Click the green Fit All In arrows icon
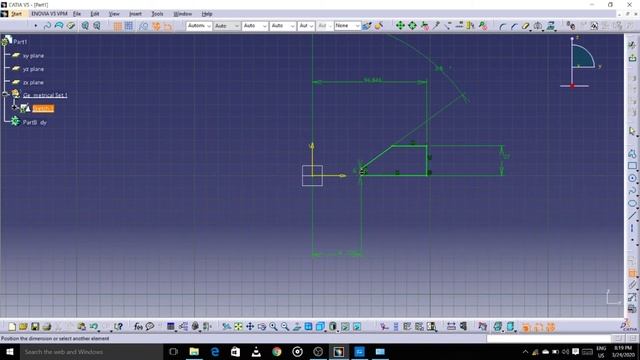The image size is (640, 360). tap(412, 26)
